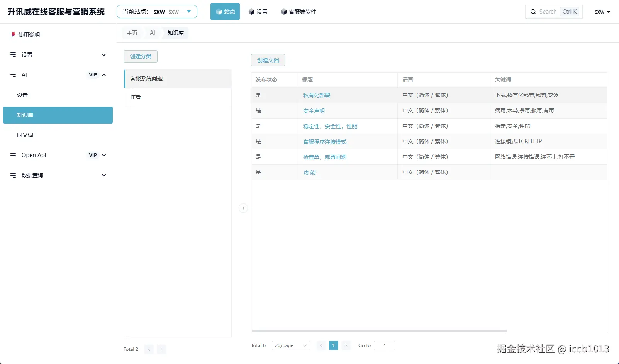Open the 20/page size dropdown

tap(291, 345)
